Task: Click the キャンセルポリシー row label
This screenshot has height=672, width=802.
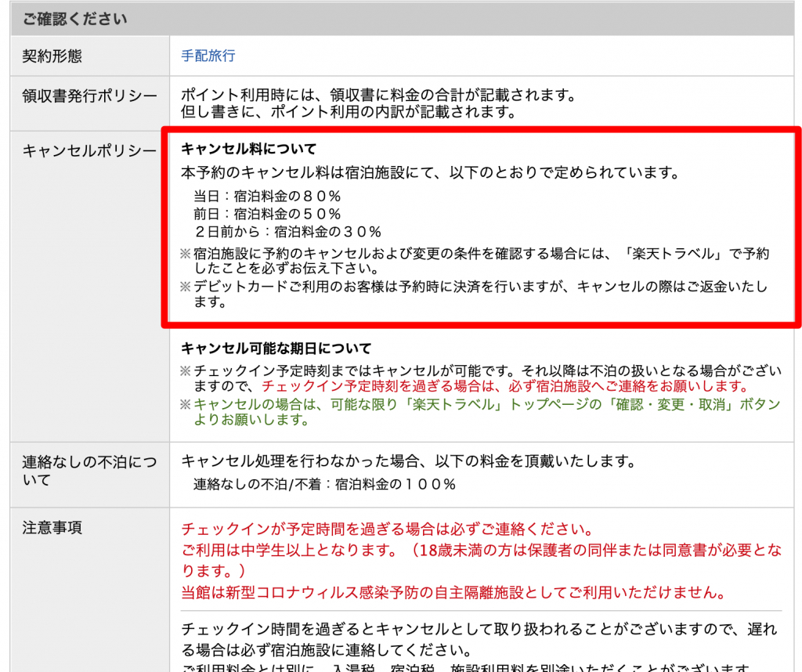Action: 89,150
